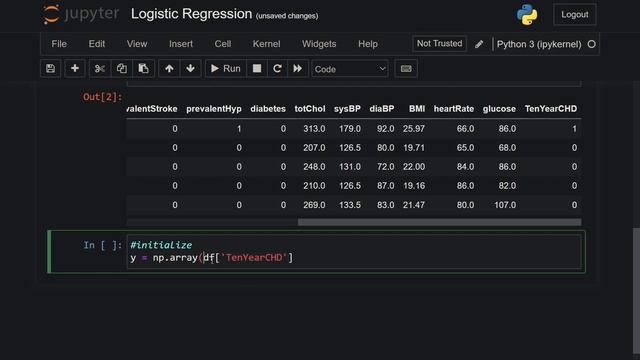Viewport: 640px width, 360px height.
Task: Save notebook with the floppy disk icon
Action: click(51, 69)
